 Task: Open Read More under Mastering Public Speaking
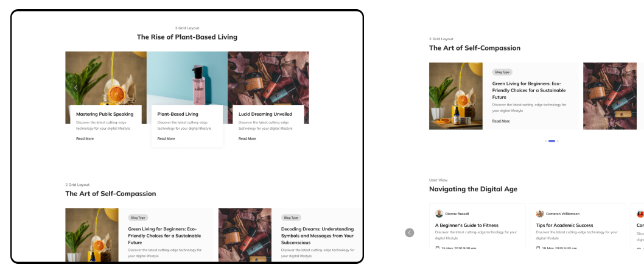(85, 138)
